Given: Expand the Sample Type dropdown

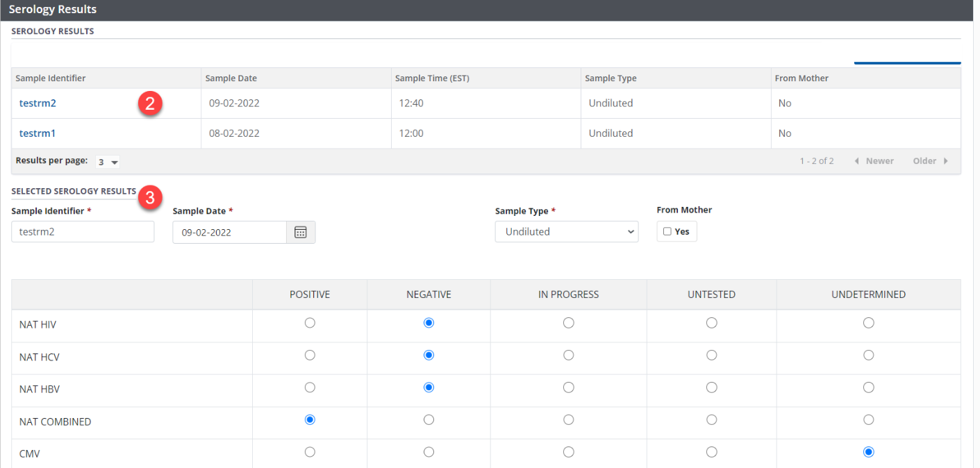Looking at the screenshot, I should pos(566,232).
